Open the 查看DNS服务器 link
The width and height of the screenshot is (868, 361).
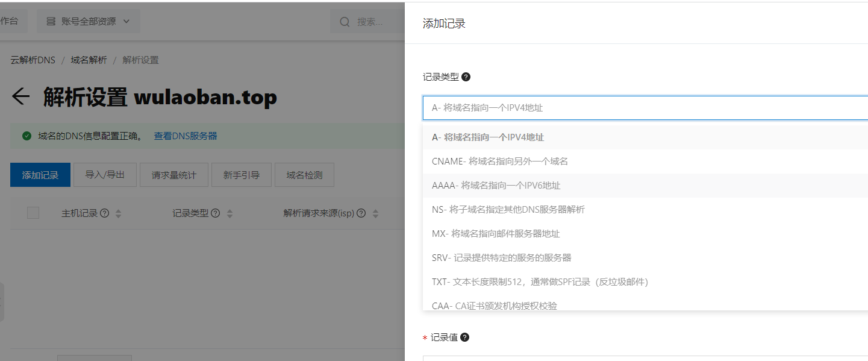(x=186, y=136)
